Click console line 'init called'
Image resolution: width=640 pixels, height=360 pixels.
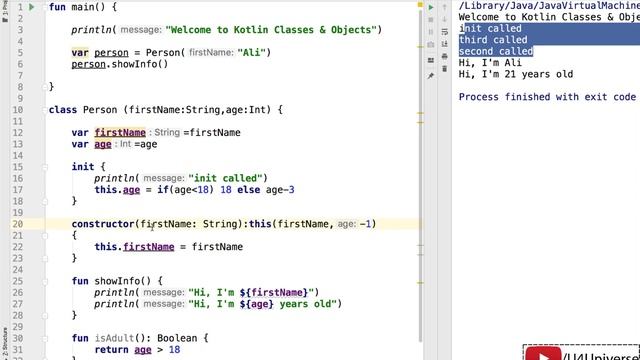(490, 29)
